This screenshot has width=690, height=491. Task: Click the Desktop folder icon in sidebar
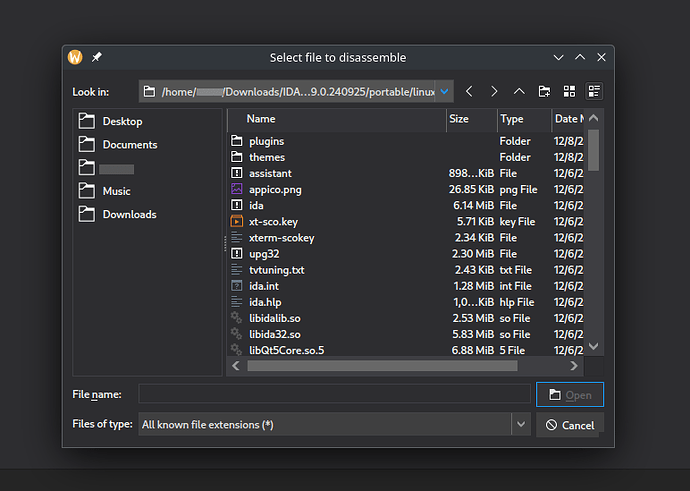pyautogui.click(x=87, y=121)
